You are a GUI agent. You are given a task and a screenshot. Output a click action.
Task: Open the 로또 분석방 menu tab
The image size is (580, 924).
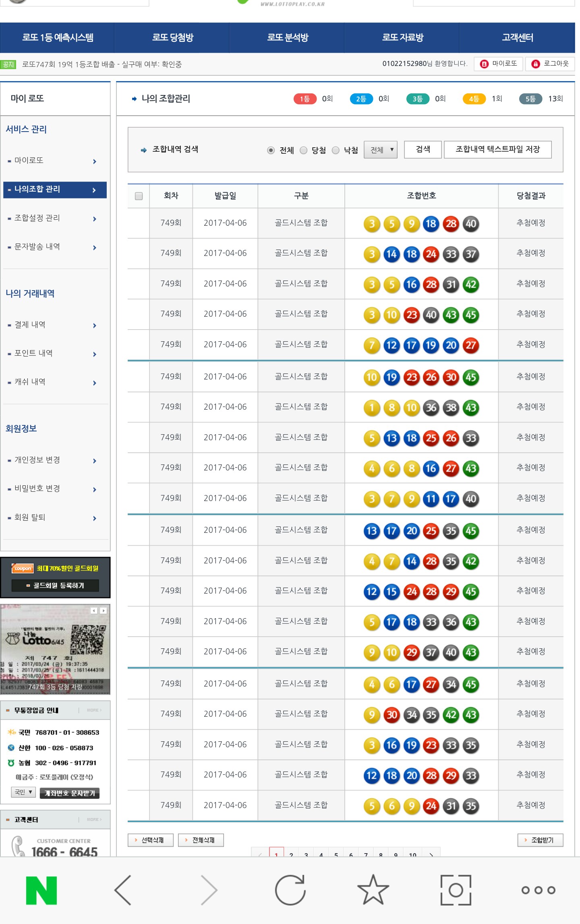click(287, 37)
